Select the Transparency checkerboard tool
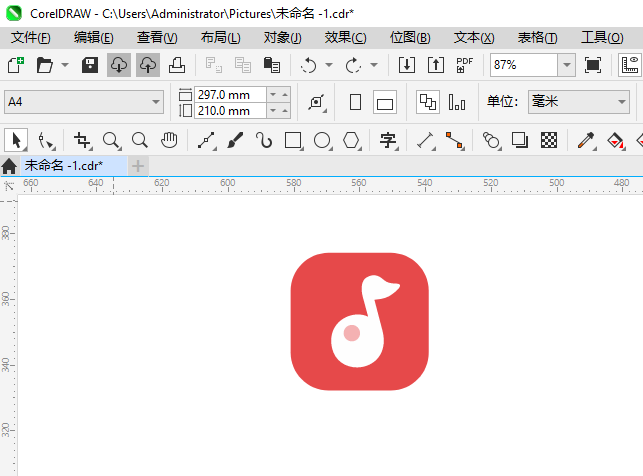Screen dimensions: 643x476 pos(549,140)
